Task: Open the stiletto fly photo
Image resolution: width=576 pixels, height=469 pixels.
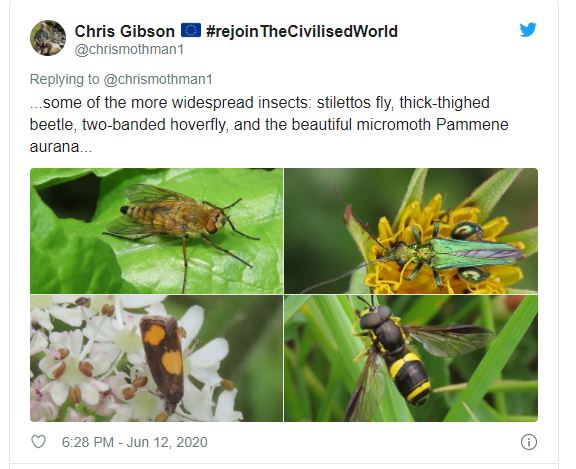Action: [x=156, y=231]
